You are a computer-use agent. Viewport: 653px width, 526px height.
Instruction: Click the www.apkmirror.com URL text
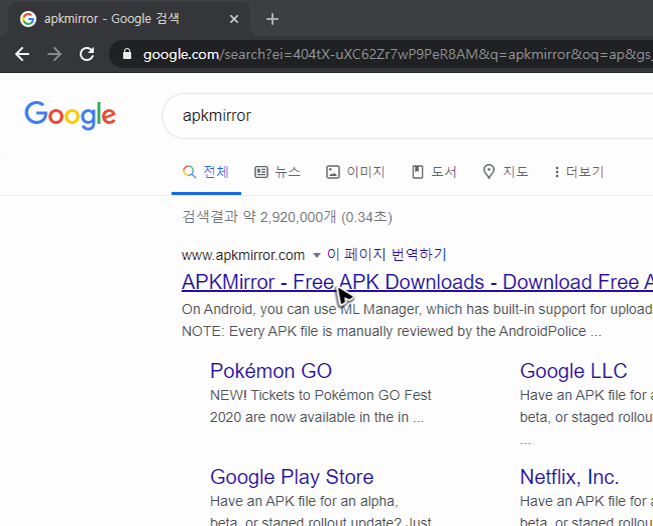(243, 255)
